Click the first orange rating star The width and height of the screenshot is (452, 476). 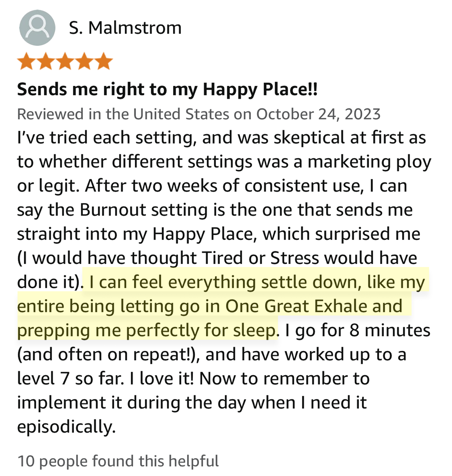coord(27,62)
